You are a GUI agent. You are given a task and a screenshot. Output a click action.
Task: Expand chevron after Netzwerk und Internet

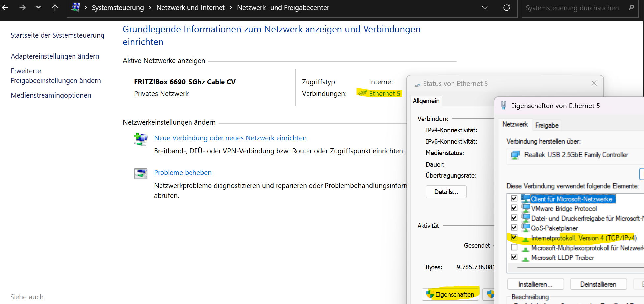pyautogui.click(x=231, y=8)
